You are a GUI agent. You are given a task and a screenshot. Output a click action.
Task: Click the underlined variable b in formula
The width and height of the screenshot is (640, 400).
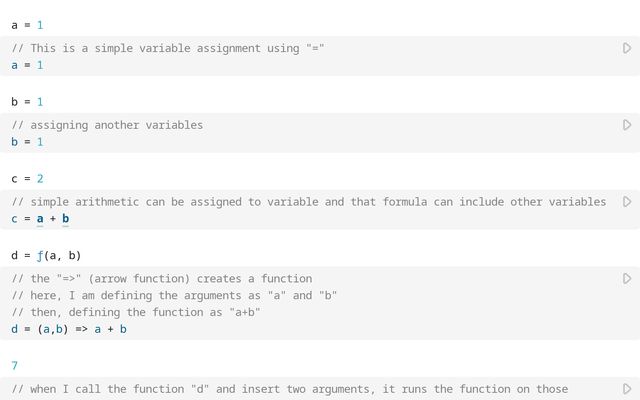click(66, 219)
